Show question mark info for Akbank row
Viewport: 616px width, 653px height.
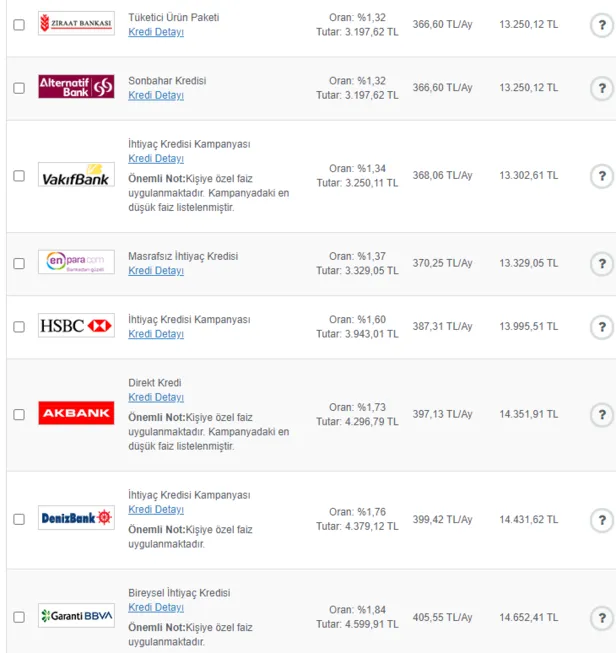pos(601,414)
